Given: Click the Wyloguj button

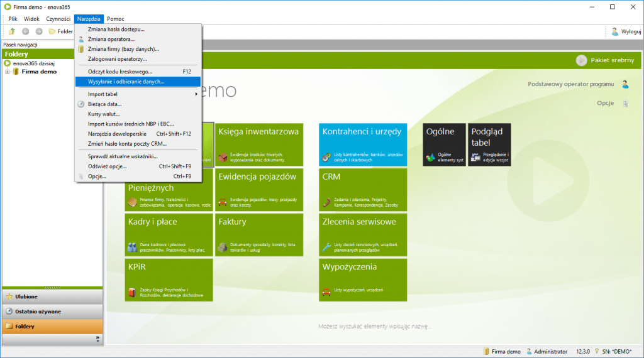Looking at the screenshot, I should (x=625, y=31).
